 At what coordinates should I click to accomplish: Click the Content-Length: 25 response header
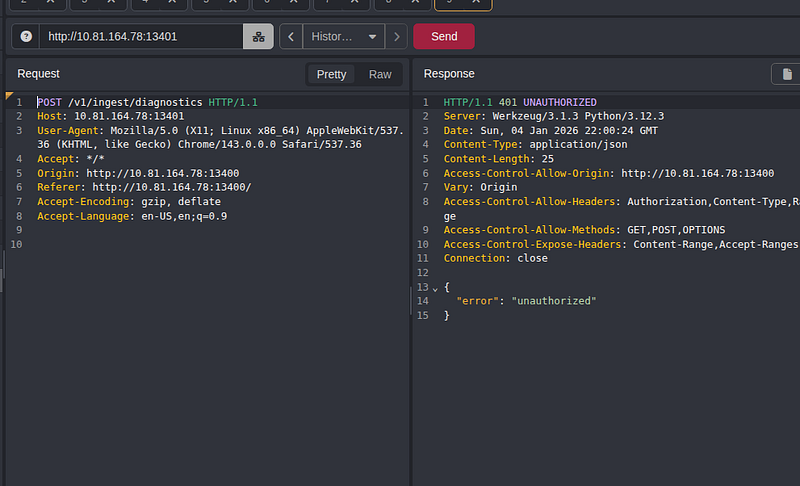[498, 159]
